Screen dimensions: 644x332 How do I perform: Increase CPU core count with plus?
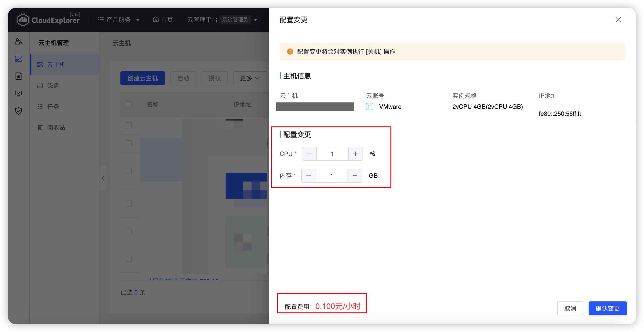click(356, 154)
